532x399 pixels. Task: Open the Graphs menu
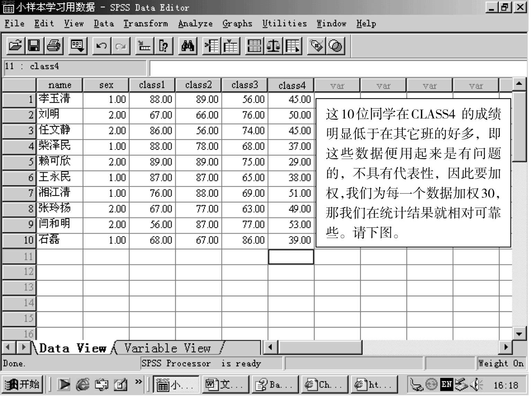pos(237,24)
